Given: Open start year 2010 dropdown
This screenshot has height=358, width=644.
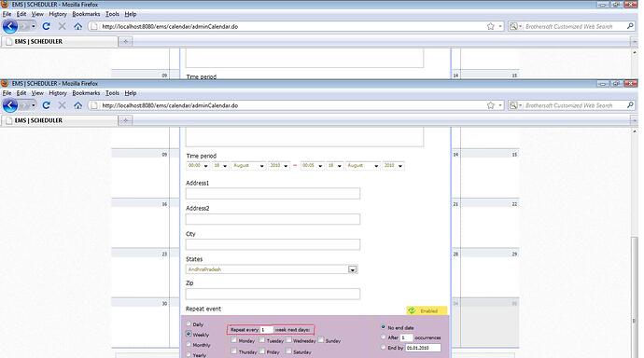Looking at the screenshot, I should (x=279, y=165).
